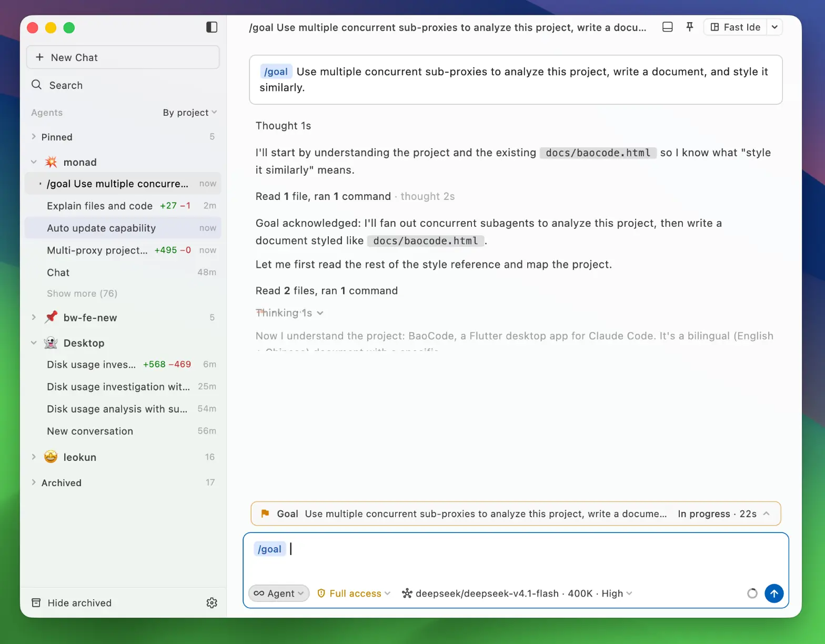Open settings gear in sidebar footer
Screen dimensions: 825x644
tap(212, 603)
